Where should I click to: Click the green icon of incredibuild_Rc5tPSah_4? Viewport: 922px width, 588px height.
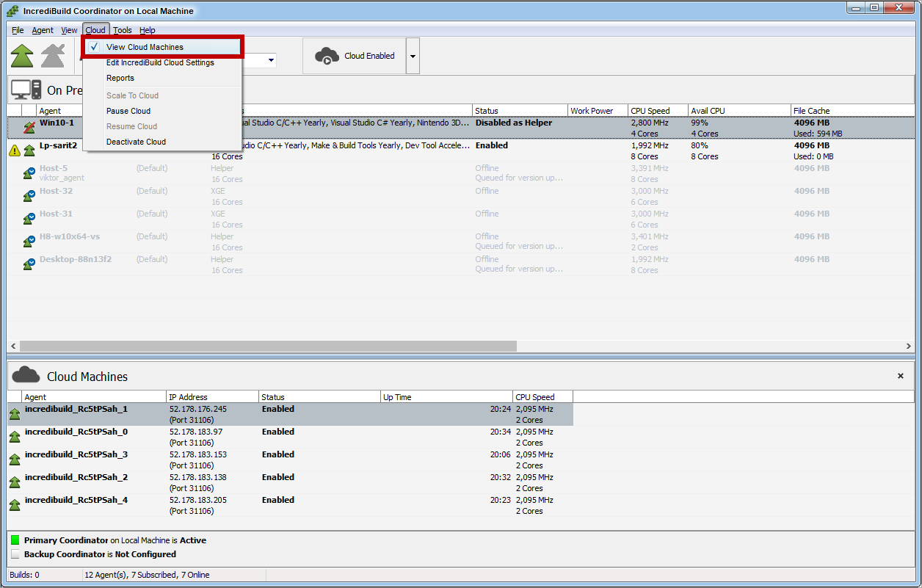coord(15,505)
